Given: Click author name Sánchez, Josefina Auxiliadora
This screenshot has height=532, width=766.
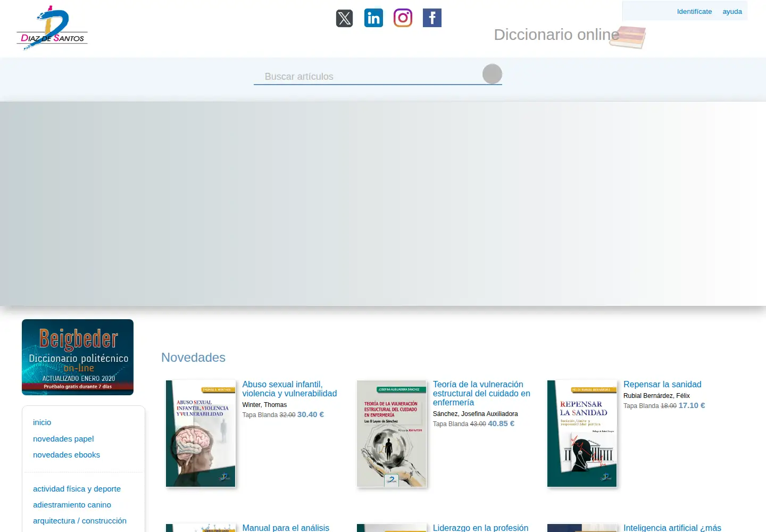Looking at the screenshot, I should [x=475, y=414].
